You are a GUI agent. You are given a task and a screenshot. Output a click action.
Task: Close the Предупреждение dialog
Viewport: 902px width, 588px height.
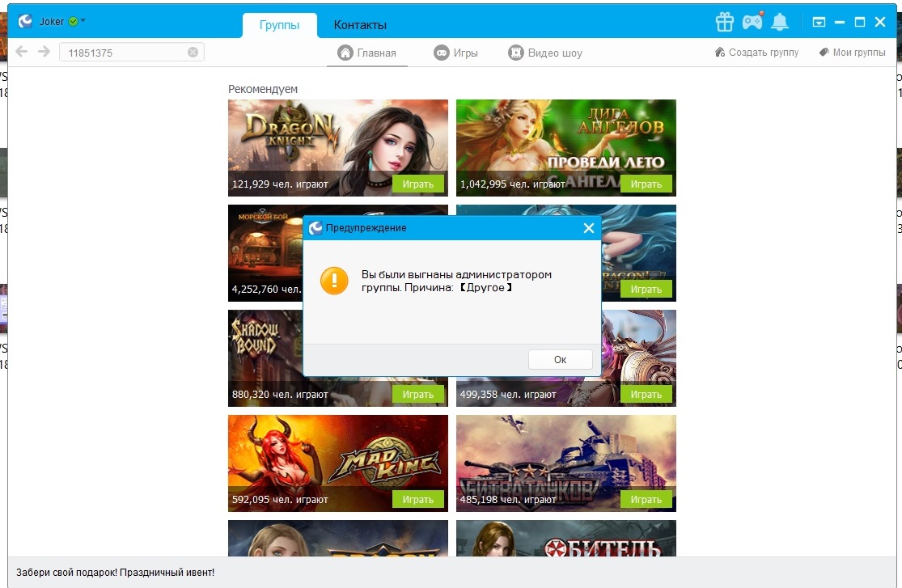point(589,228)
